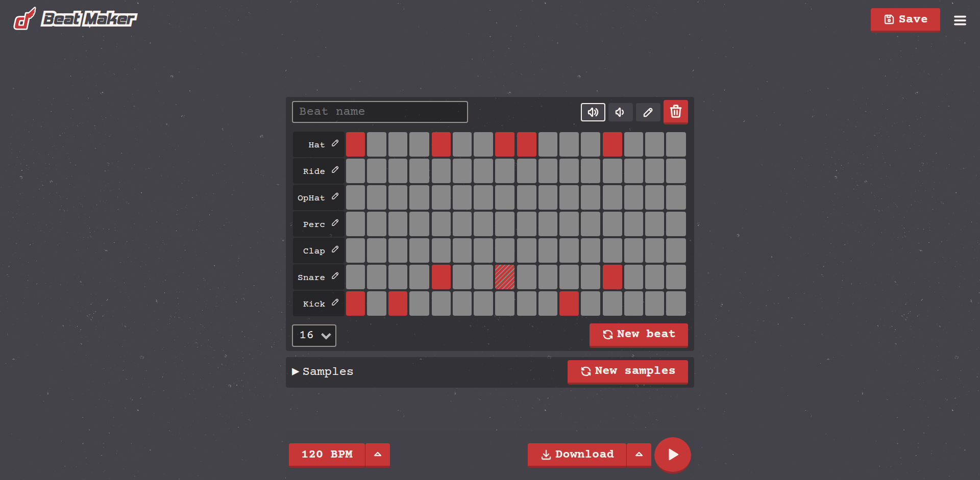
Task: Edit the OpHat track pencil icon
Action: 335,196
